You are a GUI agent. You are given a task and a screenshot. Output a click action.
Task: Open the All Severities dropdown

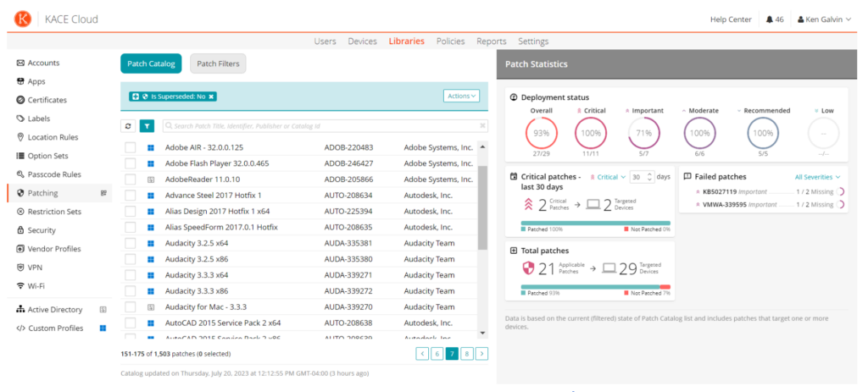817,177
